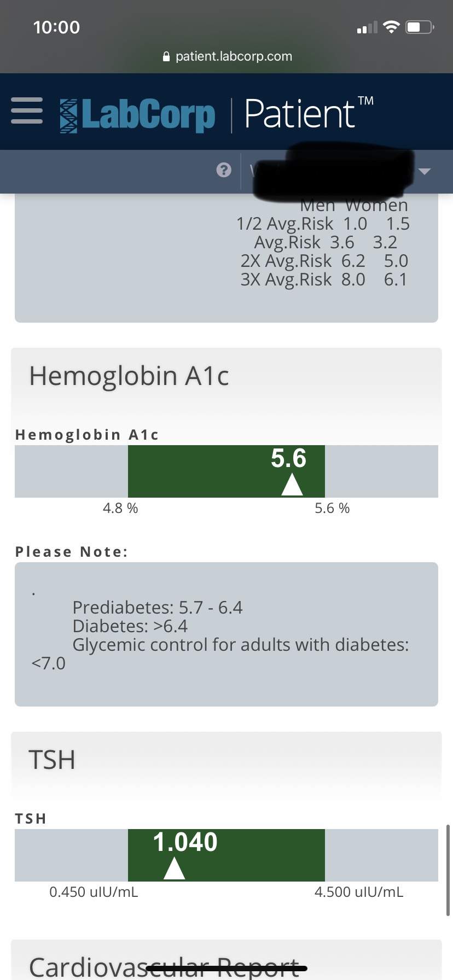Click the TSH section header
This screenshot has height=980, width=453.
tap(52, 760)
